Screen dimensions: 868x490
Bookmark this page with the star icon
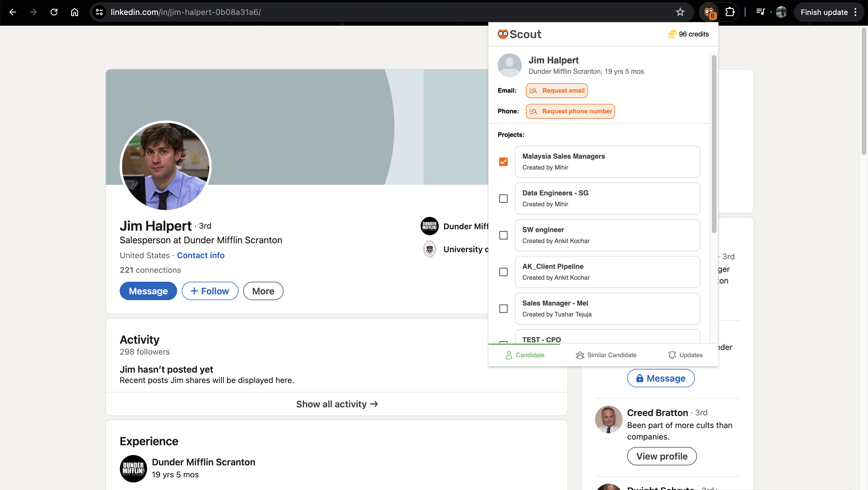(680, 12)
